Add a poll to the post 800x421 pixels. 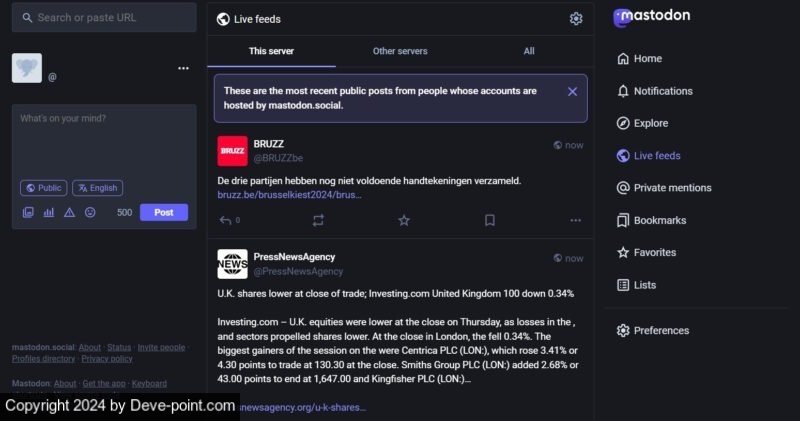click(48, 212)
